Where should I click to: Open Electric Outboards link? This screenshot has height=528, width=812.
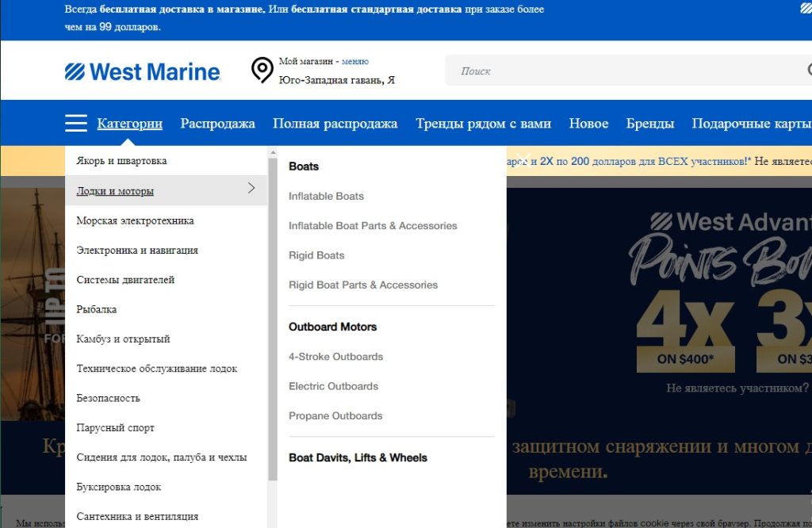tap(333, 386)
